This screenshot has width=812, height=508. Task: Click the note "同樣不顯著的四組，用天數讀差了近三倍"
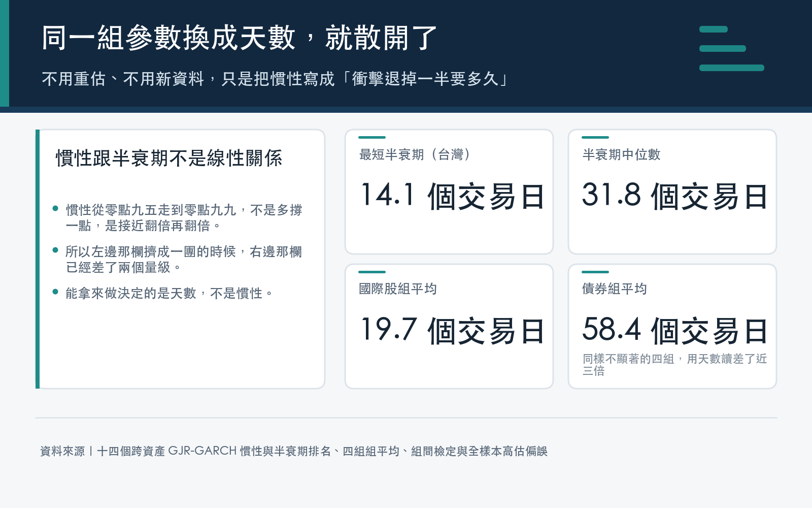[674, 365]
